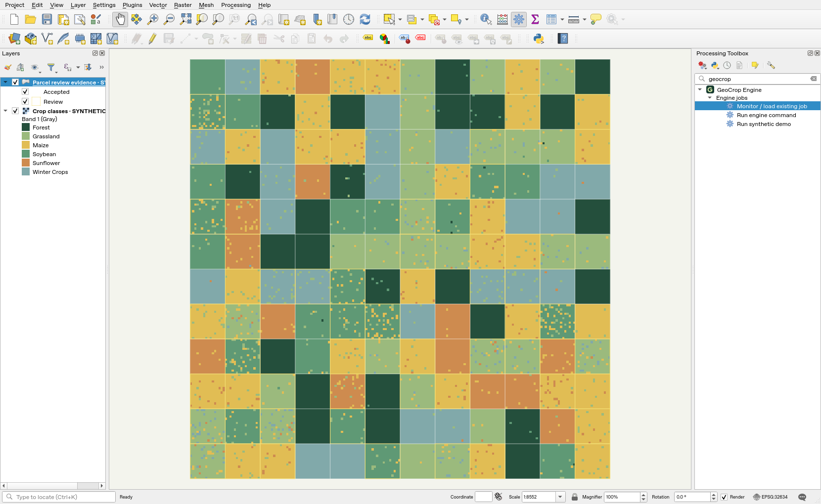
Task: Open Processing Toolbox history clock icon
Action: coord(727,65)
